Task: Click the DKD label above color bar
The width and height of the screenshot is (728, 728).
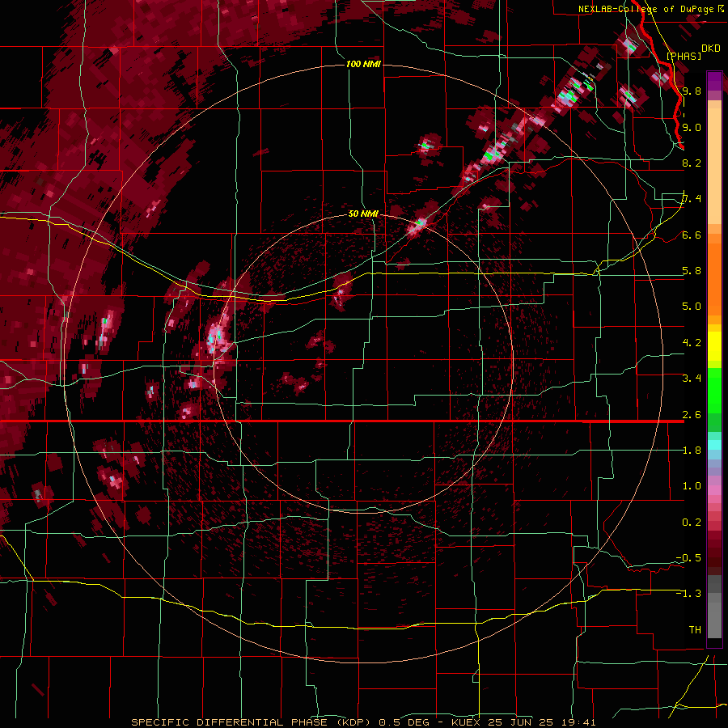Action: (x=711, y=48)
